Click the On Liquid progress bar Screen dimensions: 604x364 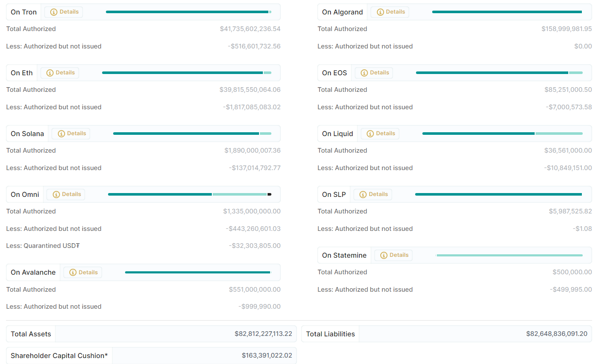pos(502,134)
